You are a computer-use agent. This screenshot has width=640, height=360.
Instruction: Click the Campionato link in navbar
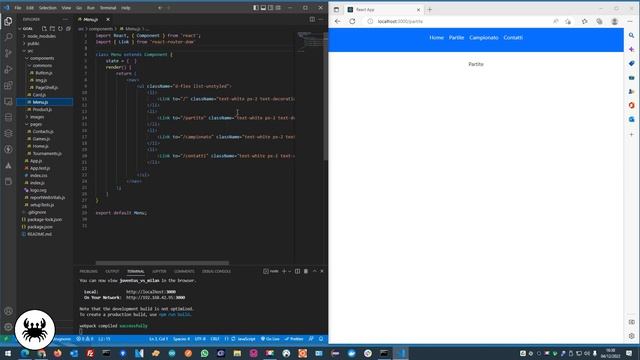point(484,38)
